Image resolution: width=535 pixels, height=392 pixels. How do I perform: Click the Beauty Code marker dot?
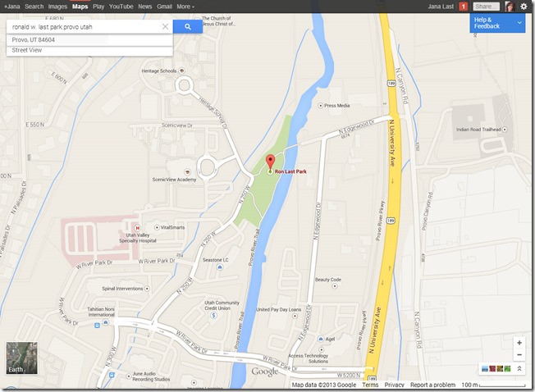(x=335, y=286)
